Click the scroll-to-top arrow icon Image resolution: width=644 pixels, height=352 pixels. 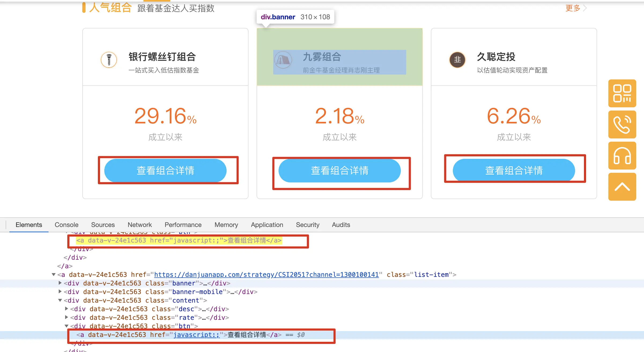(622, 187)
